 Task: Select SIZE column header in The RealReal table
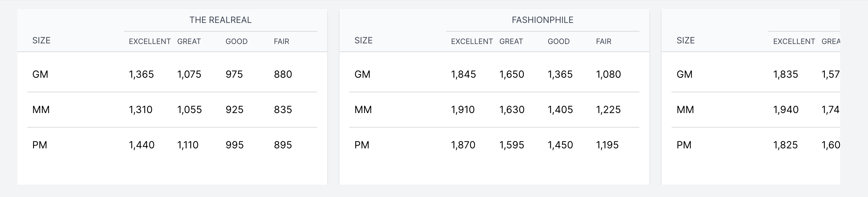coord(42,40)
